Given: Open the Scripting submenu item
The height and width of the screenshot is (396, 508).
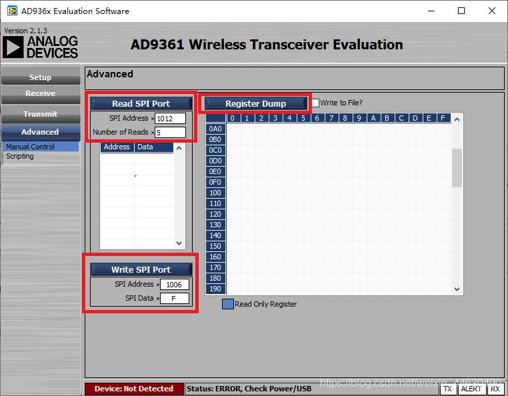Looking at the screenshot, I should pyautogui.click(x=20, y=156).
